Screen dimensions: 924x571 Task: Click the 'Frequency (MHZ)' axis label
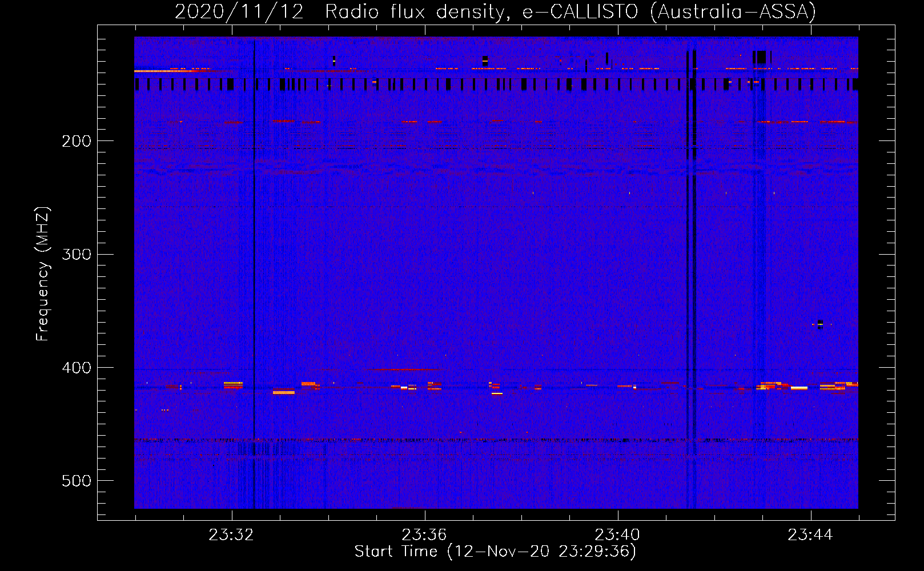[43, 274]
